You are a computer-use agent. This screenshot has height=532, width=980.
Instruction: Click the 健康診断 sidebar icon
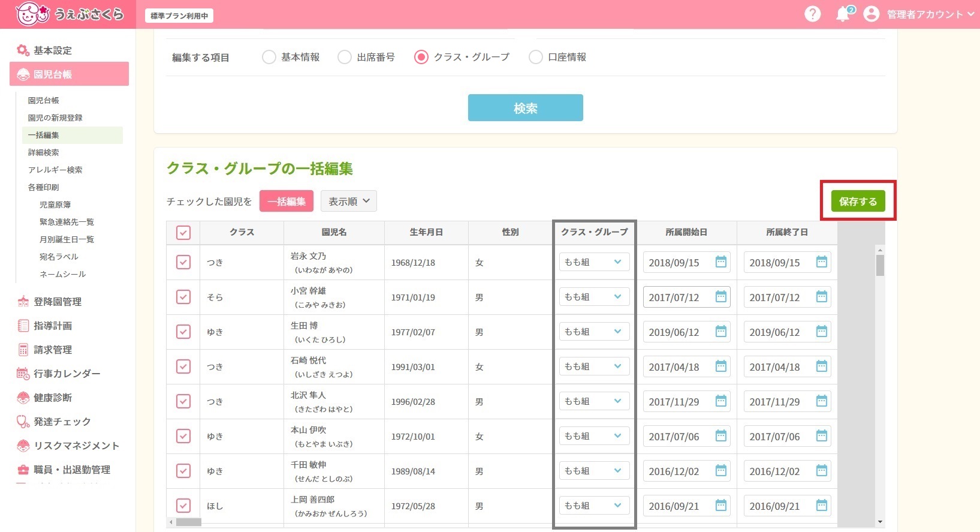point(23,398)
